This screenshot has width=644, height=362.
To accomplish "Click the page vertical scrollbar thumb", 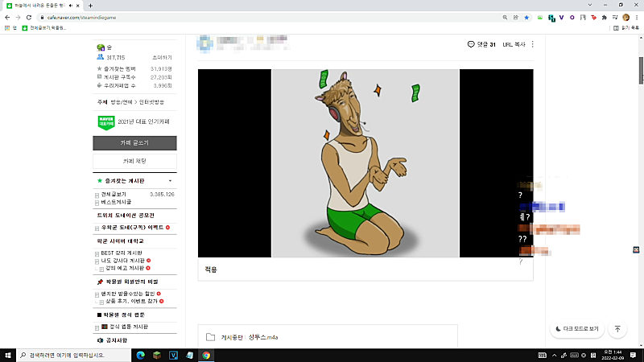I will click(x=641, y=70).
